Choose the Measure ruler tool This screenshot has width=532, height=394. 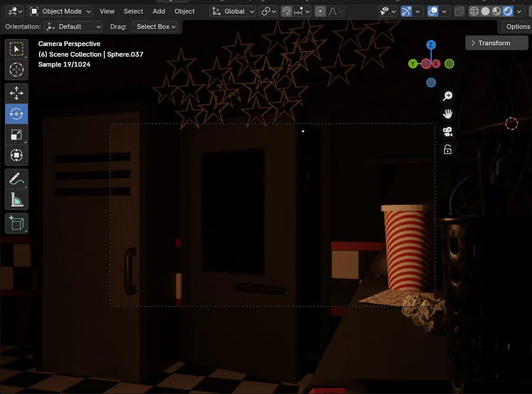(17, 200)
